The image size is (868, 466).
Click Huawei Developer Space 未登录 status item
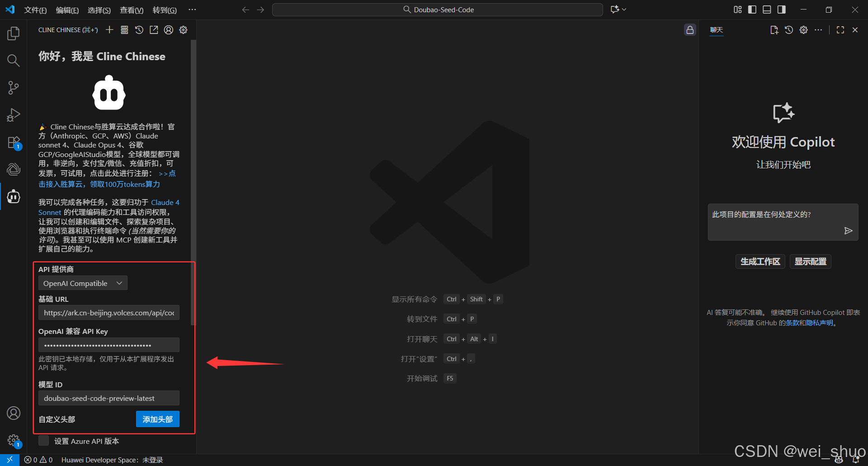click(x=112, y=460)
